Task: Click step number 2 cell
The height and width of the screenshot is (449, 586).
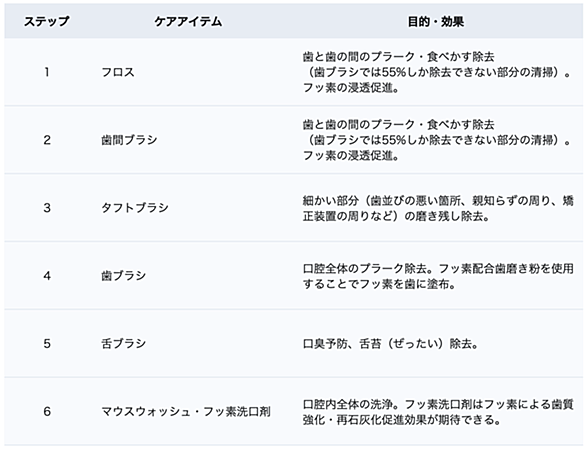Action: pos(47,140)
